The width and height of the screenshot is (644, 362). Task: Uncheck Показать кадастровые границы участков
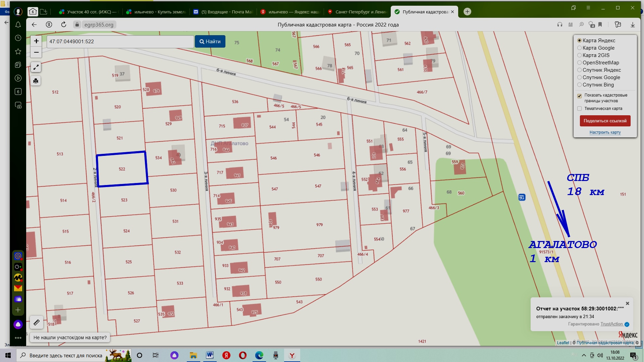pyautogui.click(x=579, y=96)
